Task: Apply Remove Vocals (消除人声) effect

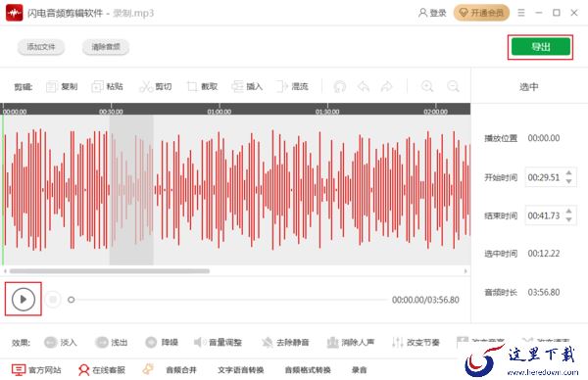Action: tap(351, 342)
